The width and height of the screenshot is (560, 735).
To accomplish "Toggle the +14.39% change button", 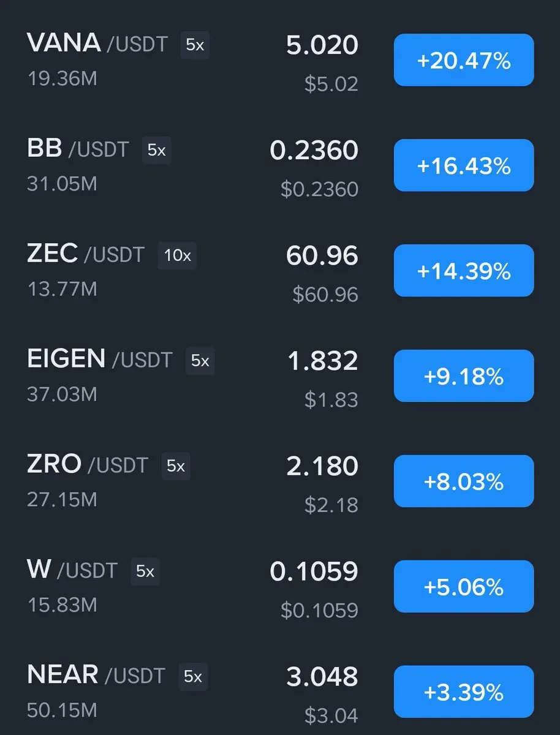I will [x=464, y=271].
